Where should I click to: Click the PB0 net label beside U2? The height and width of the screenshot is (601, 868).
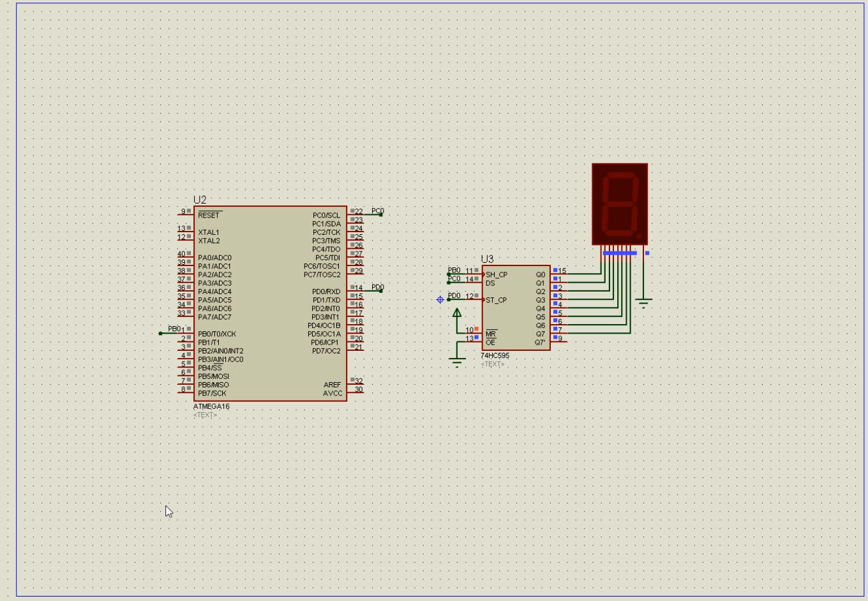174,329
